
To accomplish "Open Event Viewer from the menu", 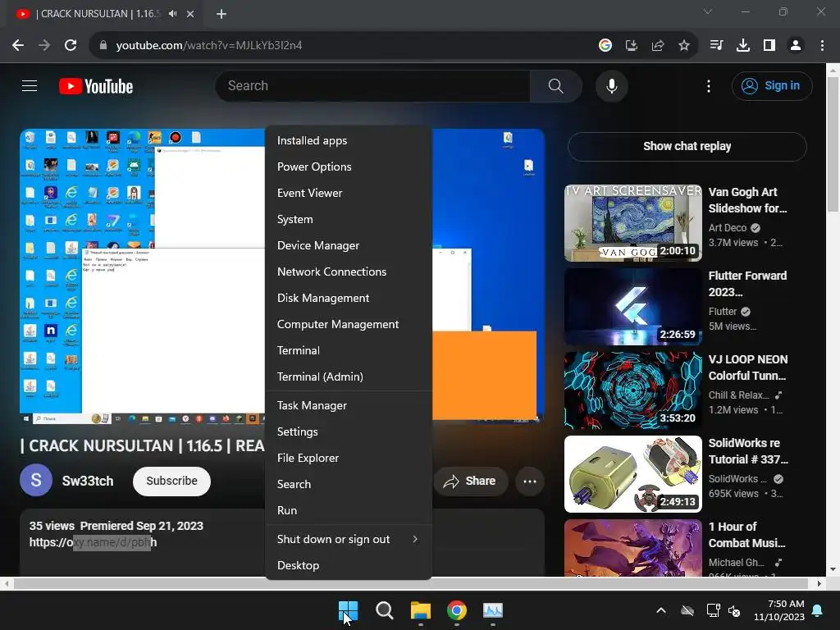I will point(348,193).
